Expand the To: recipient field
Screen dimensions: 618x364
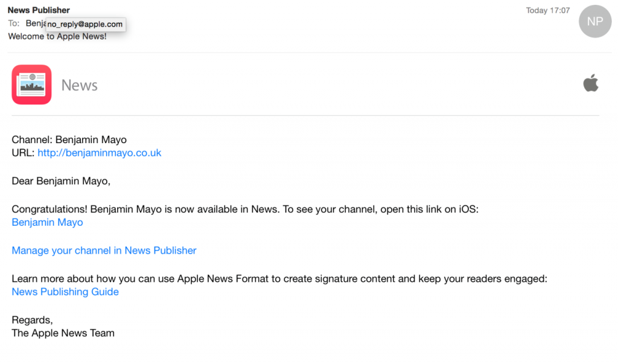(13, 23)
